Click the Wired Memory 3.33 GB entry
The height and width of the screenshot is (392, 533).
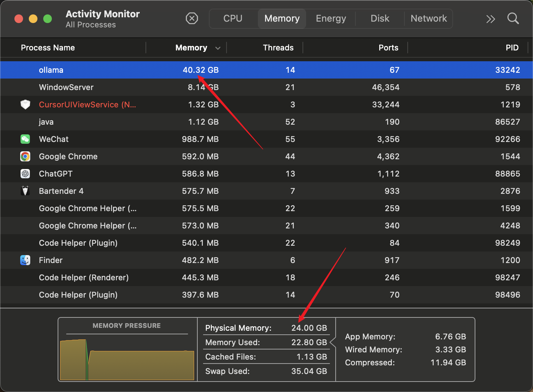click(406, 349)
